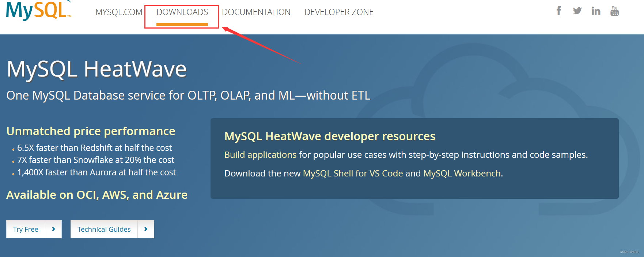The width and height of the screenshot is (644, 257).
Task: Go to the MYSQL.COM tab
Action: point(119,12)
